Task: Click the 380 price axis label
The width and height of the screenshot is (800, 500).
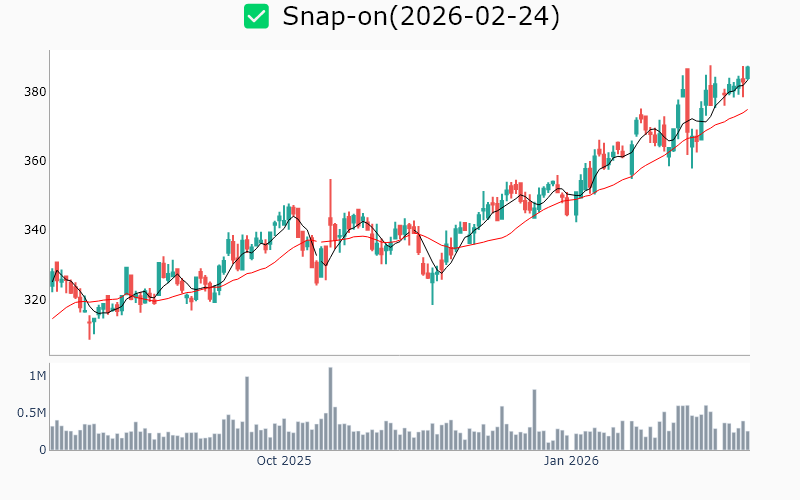Action: click(x=35, y=92)
